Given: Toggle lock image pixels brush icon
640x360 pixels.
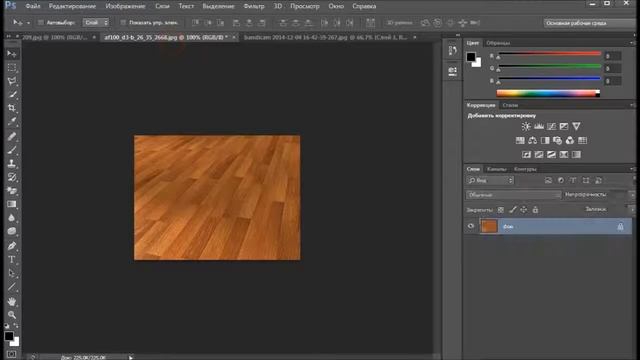Looking at the screenshot, I should (x=513, y=210).
